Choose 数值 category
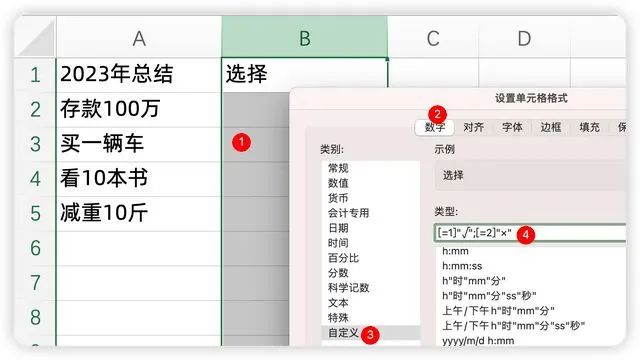 pos(371,183)
